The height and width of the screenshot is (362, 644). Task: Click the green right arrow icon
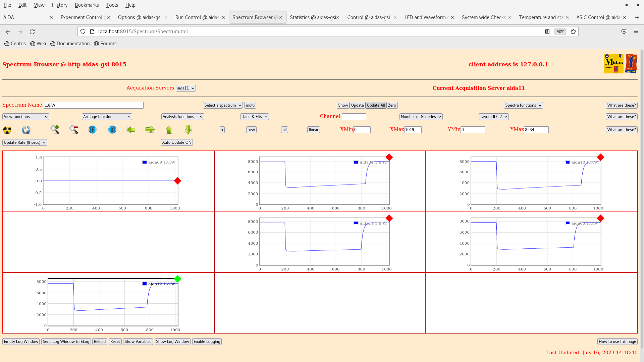[150, 130]
